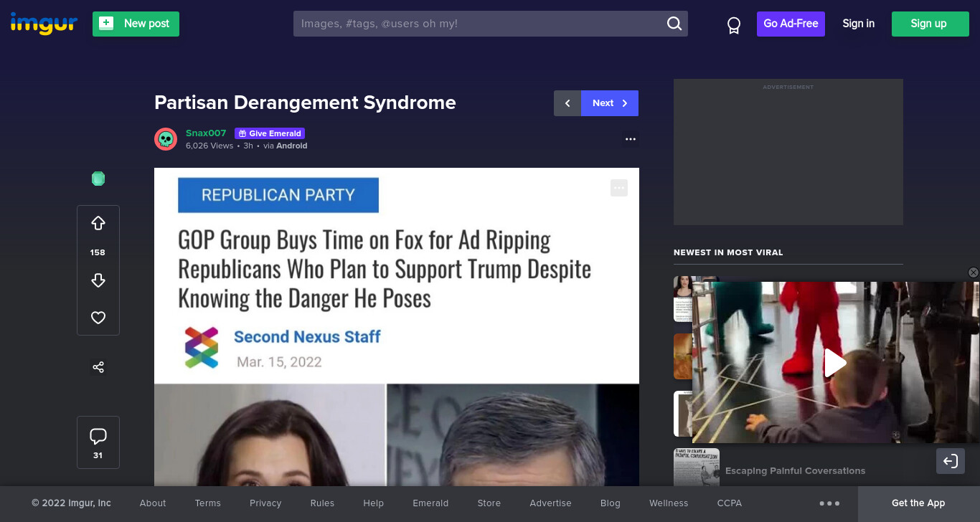Click the main post image

click(x=397, y=327)
